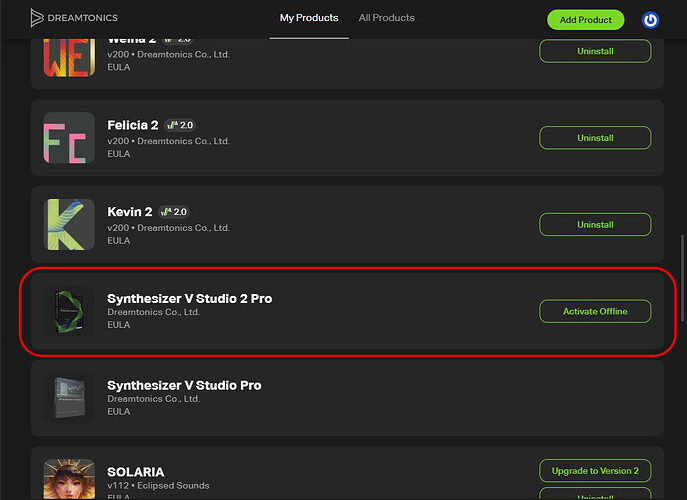Open the All Products tab
Viewport: 687px width, 500px height.
click(386, 18)
